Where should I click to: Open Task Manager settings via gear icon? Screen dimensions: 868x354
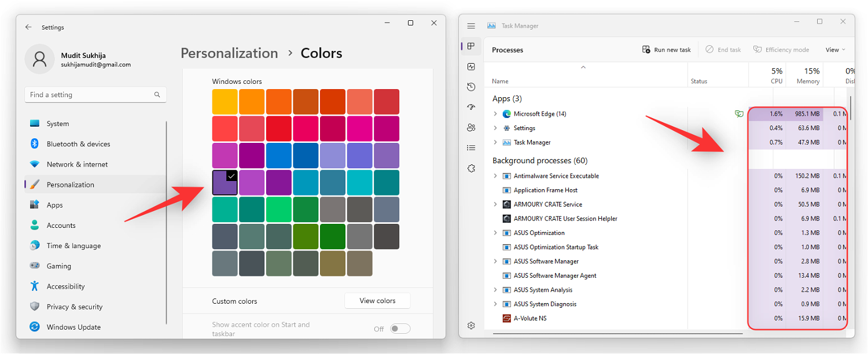tap(470, 325)
